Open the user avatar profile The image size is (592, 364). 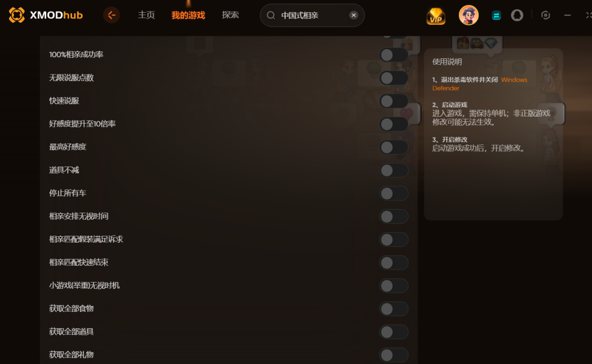(x=468, y=15)
